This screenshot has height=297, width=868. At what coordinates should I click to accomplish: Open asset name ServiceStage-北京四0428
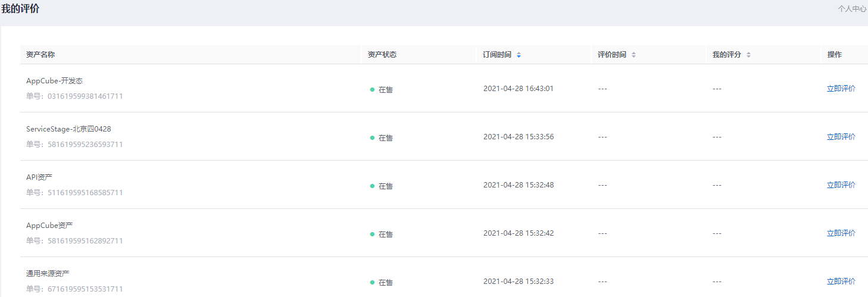68,129
